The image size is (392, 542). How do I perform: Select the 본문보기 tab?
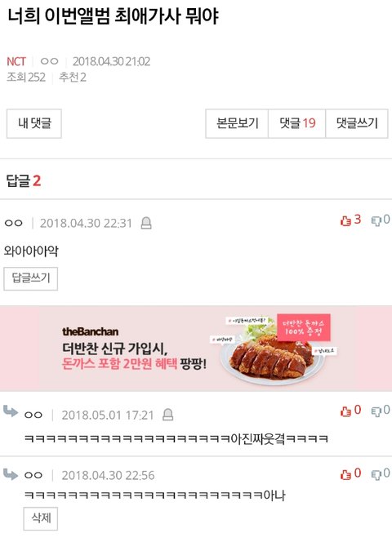click(237, 123)
